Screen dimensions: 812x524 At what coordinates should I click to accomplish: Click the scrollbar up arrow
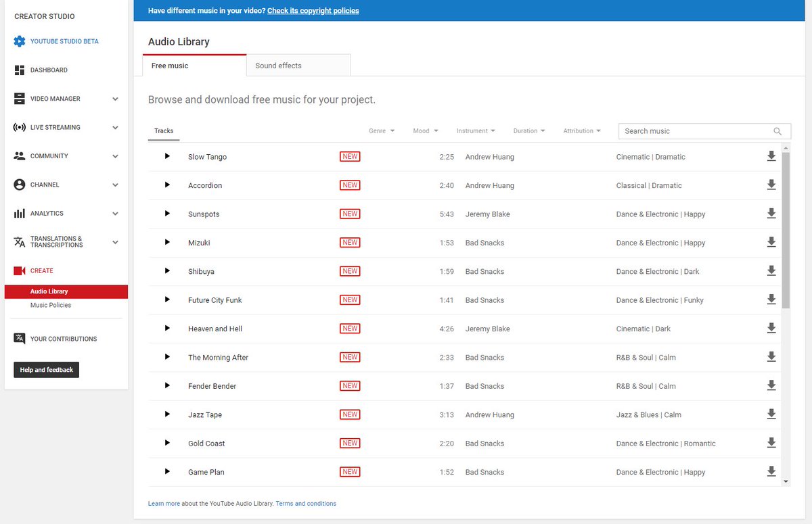click(786, 147)
